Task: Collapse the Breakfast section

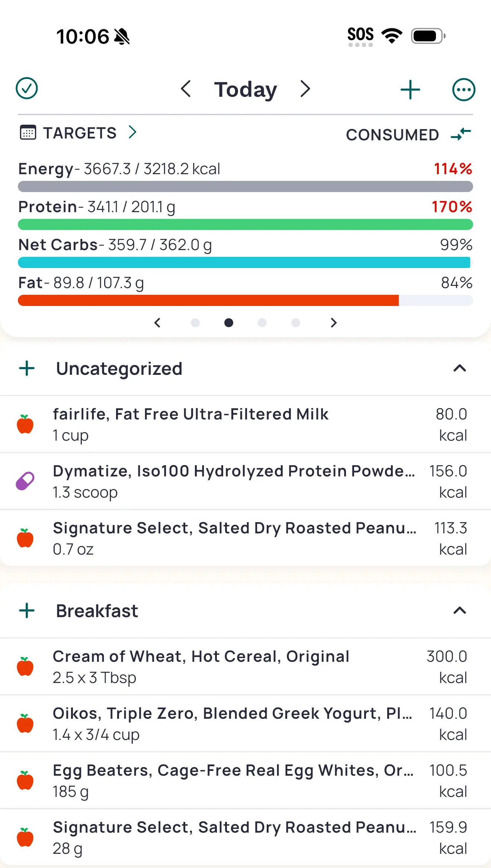Action: click(x=460, y=611)
